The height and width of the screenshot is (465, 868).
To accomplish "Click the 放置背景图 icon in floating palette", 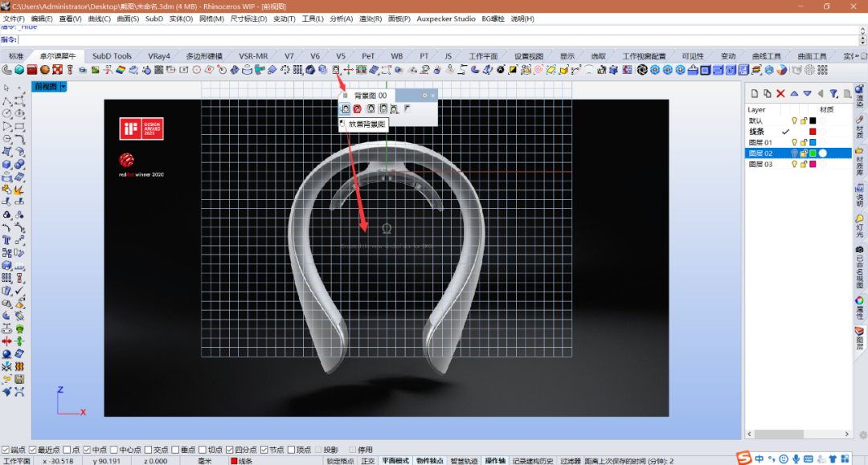I will pyautogui.click(x=345, y=109).
